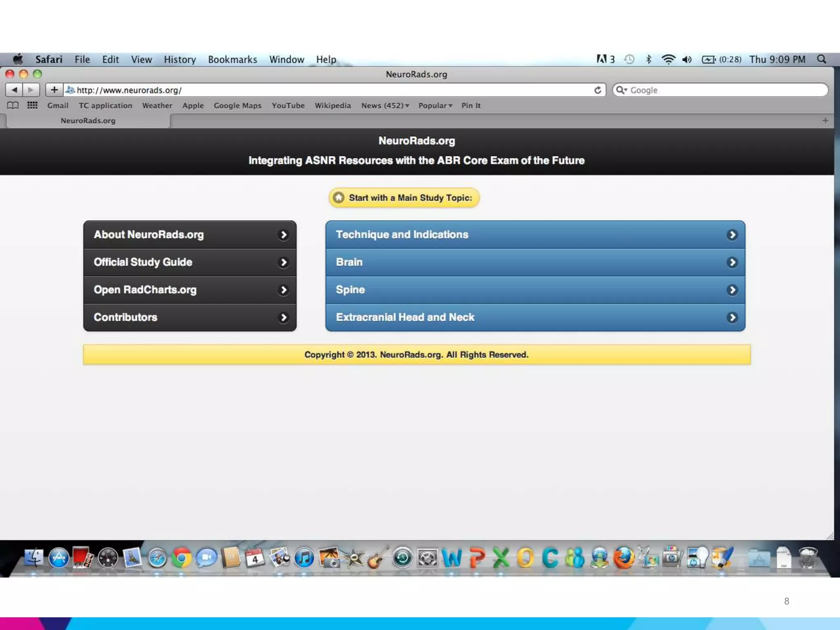Screen dimensions: 840x630
Task: Open a new tab with the plus icon
Action: click(x=825, y=121)
